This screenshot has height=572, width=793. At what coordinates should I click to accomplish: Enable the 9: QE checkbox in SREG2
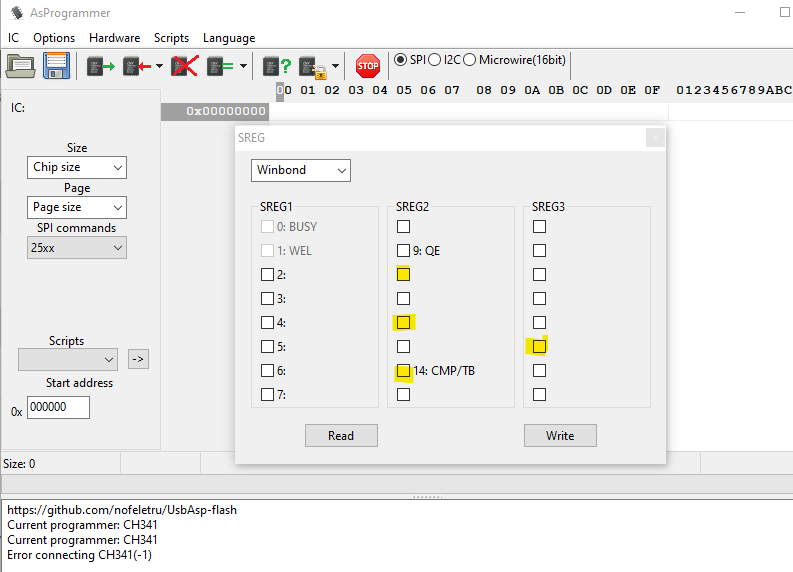[x=403, y=250]
